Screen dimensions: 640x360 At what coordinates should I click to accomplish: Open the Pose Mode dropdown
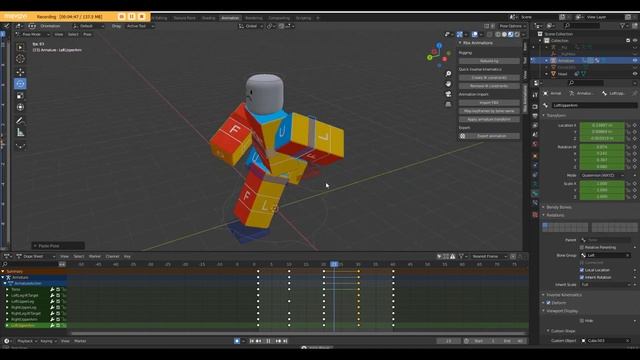pos(33,34)
